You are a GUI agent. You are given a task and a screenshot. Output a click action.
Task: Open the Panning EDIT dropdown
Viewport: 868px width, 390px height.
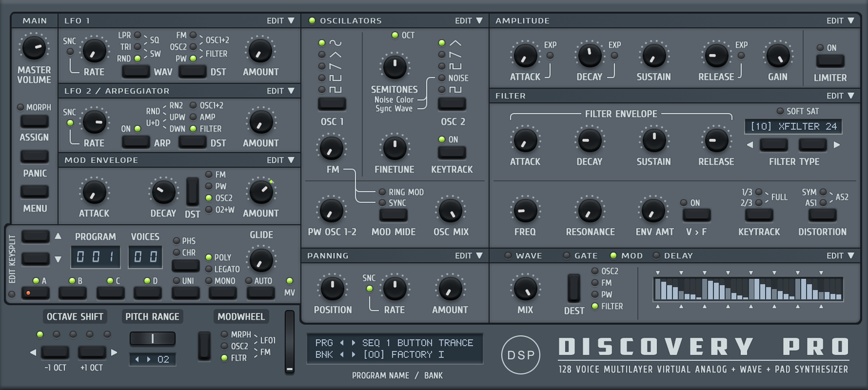pos(469,255)
